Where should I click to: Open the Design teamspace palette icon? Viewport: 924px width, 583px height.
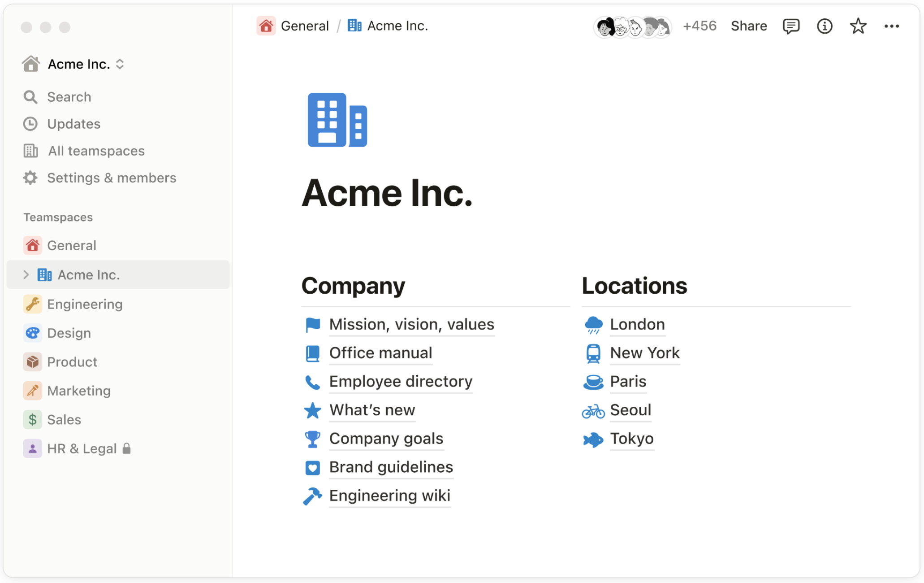point(33,333)
